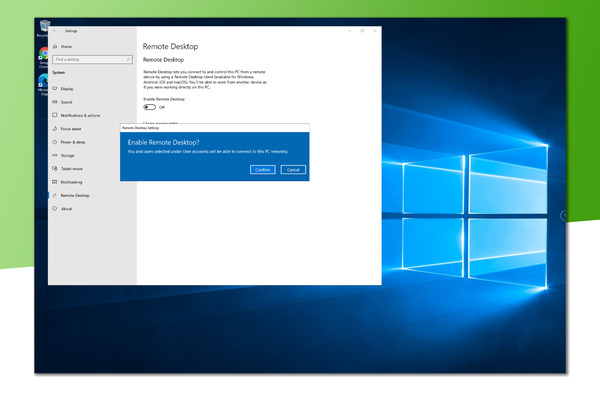Screen dimensions: 600x400
Task: Toggle the Enable Remote Desktop switch
Action: 149,107
